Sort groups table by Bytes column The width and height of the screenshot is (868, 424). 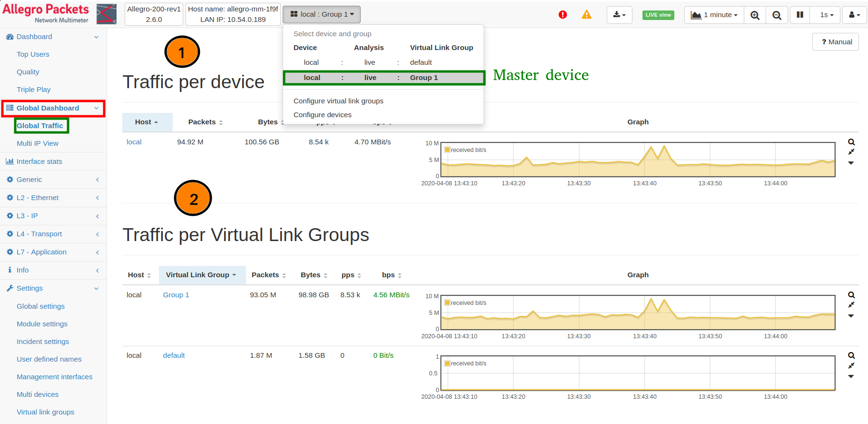pos(314,275)
